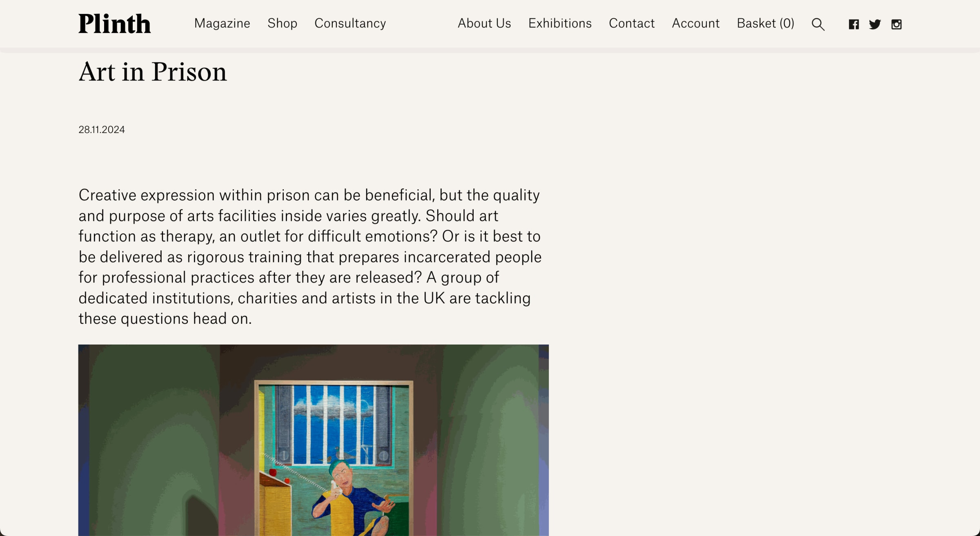Click the Contact link
Screen dimensions: 980x536
632,24
